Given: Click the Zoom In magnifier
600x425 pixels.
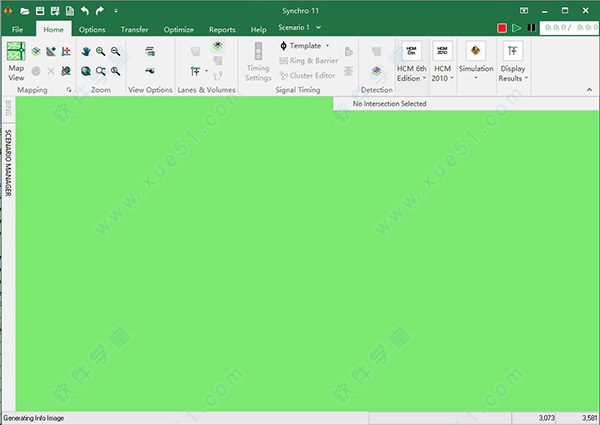Looking at the screenshot, I should 101,51.
